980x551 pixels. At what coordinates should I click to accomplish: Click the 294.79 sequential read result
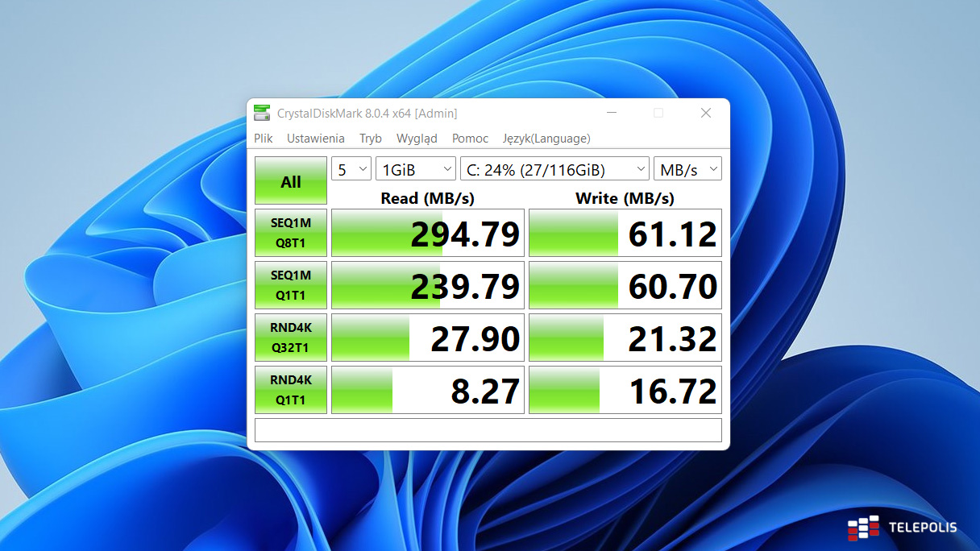pyautogui.click(x=428, y=234)
